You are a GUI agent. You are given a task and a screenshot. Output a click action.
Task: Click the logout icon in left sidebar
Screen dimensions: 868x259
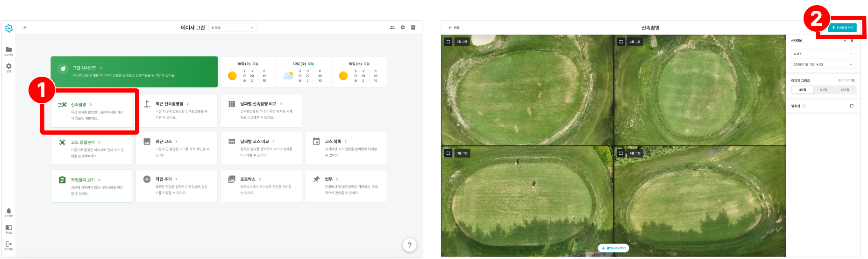tap(8, 245)
